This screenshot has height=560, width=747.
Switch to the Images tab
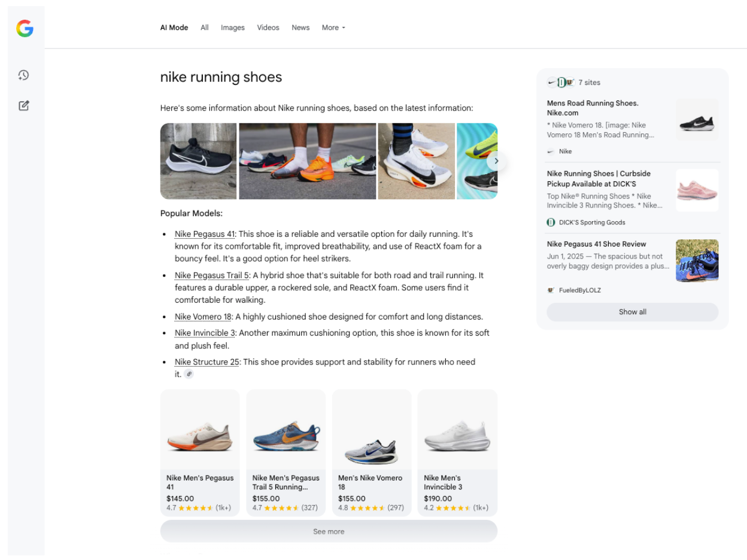[x=232, y=28]
